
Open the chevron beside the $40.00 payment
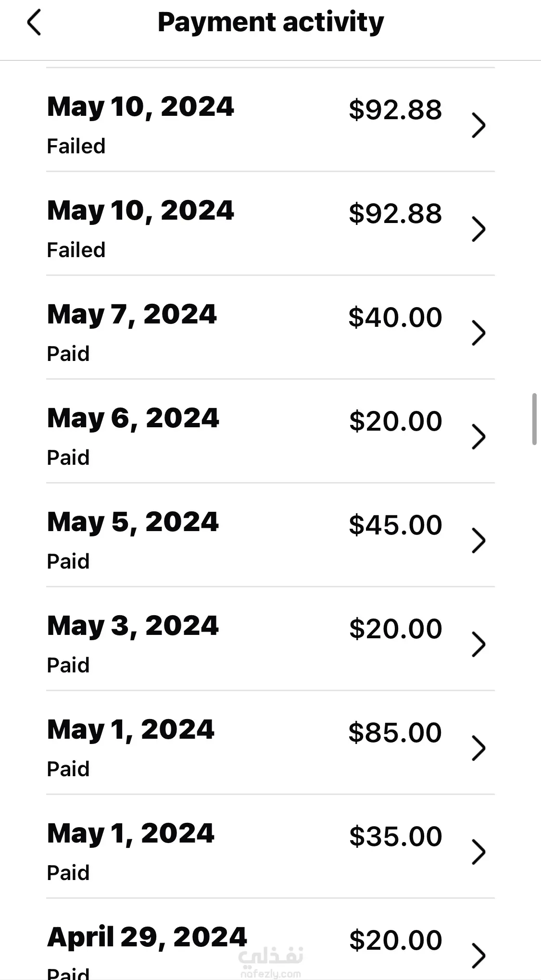click(478, 333)
